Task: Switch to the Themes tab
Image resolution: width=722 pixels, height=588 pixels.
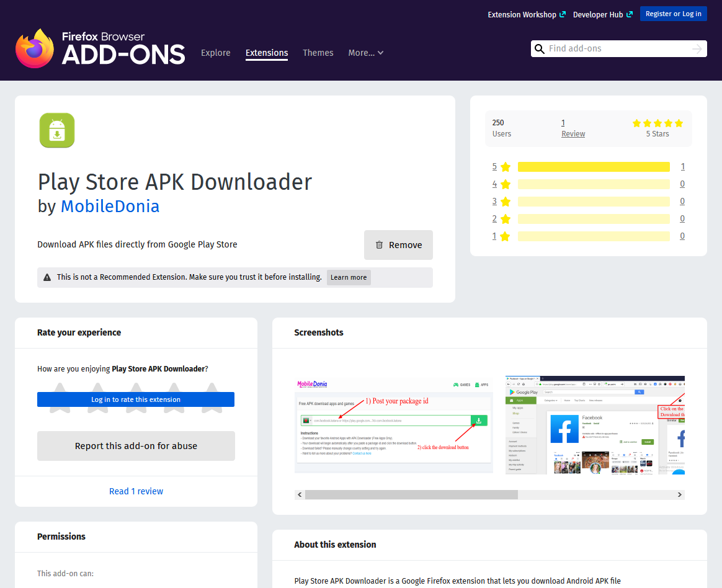Action: (318, 53)
